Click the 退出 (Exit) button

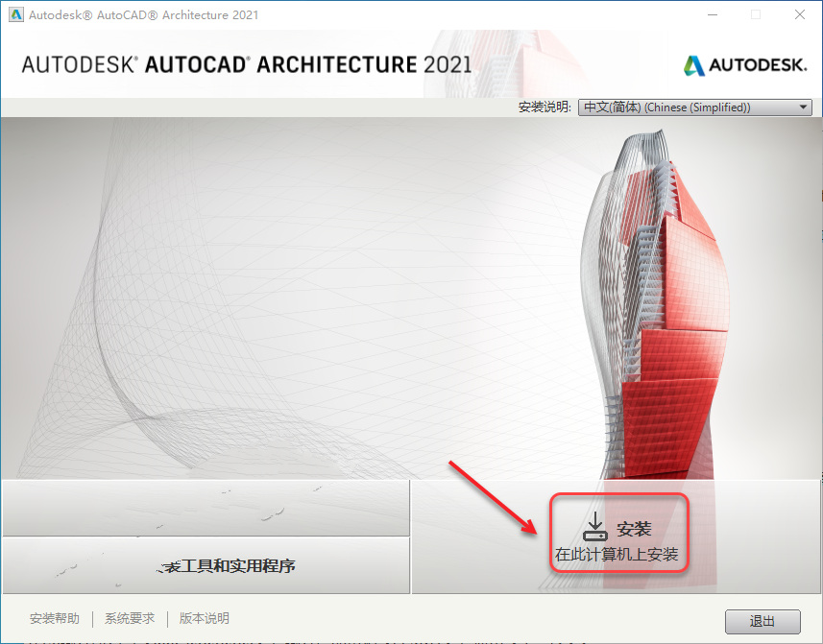(x=762, y=622)
